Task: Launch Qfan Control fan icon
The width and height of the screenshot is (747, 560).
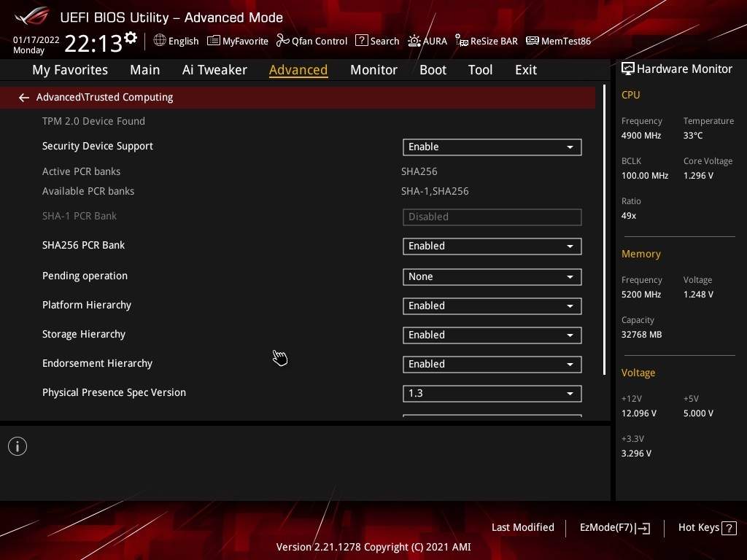Action: [283, 41]
